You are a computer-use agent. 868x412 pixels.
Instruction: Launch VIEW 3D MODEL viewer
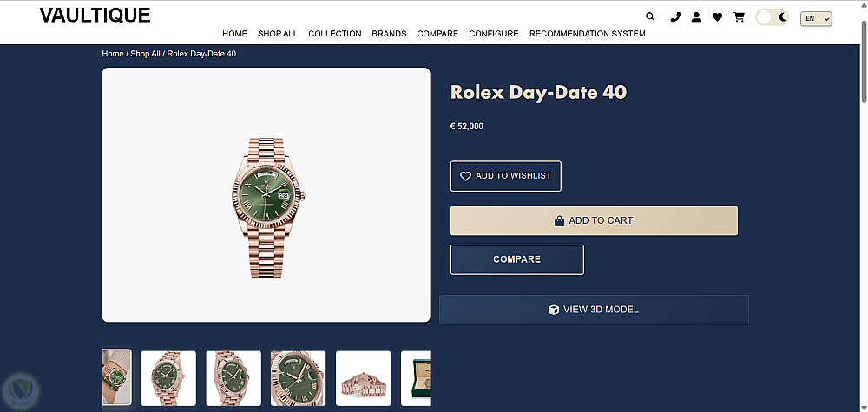[594, 310]
